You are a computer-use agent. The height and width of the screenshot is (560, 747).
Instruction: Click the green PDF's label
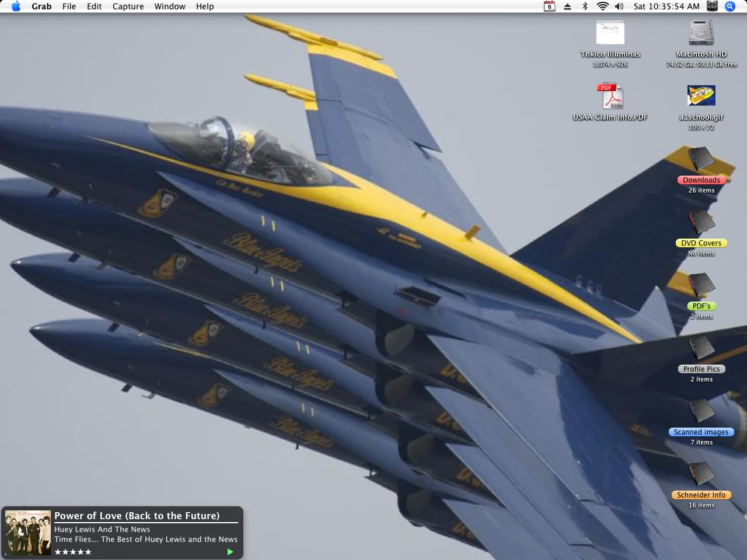(x=701, y=306)
